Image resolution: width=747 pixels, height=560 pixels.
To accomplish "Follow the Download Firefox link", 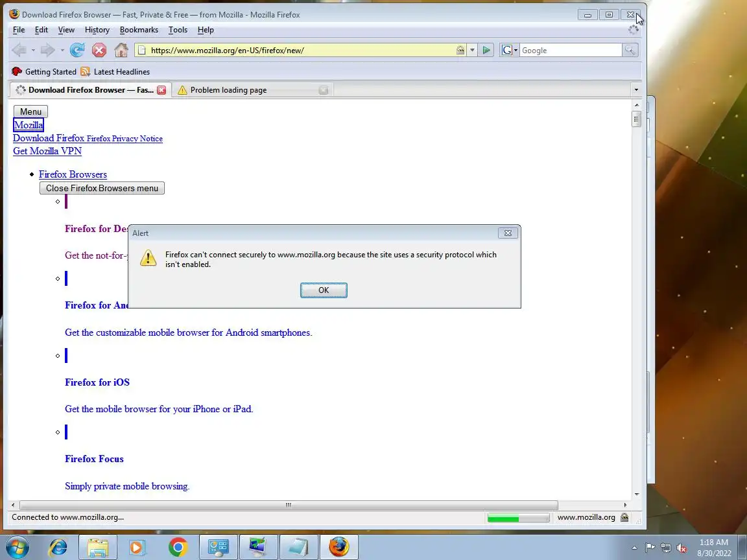I will pyautogui.click(x=49, y=138).
